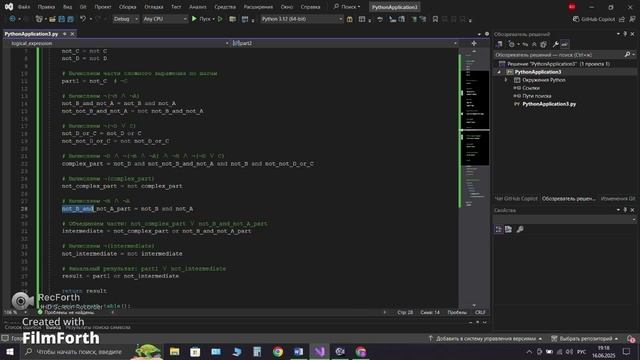Open the Средства menu
640x360 pixels.
[225, 7]
